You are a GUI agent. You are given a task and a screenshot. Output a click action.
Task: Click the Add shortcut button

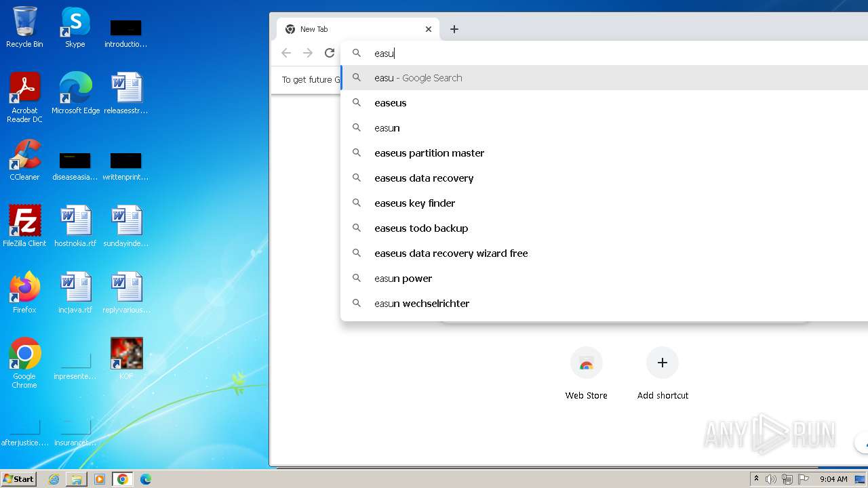point(663,373)
